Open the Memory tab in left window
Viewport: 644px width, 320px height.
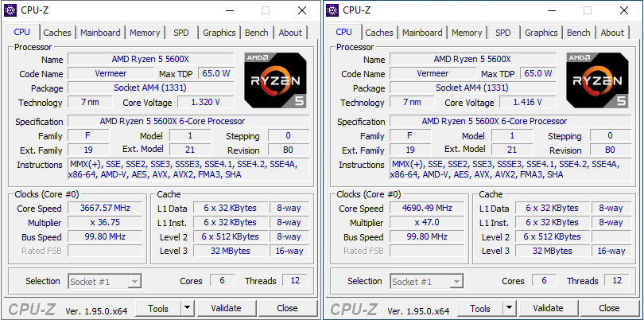point(145,33)
